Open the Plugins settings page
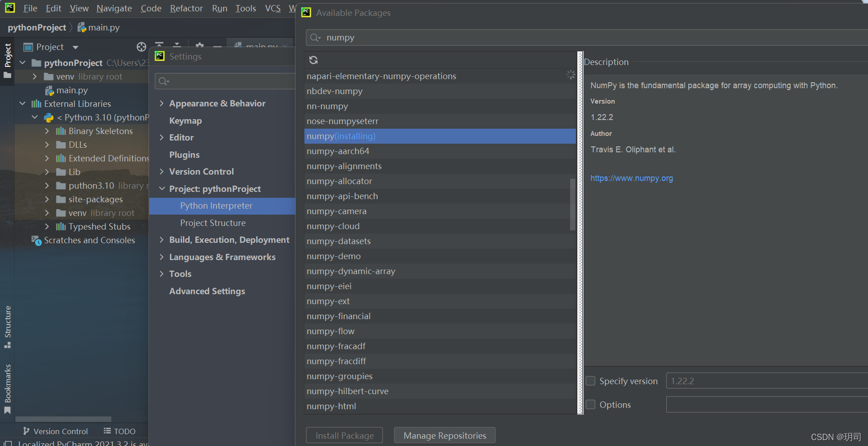Screen dimensions: 868x446 point(184,155)
